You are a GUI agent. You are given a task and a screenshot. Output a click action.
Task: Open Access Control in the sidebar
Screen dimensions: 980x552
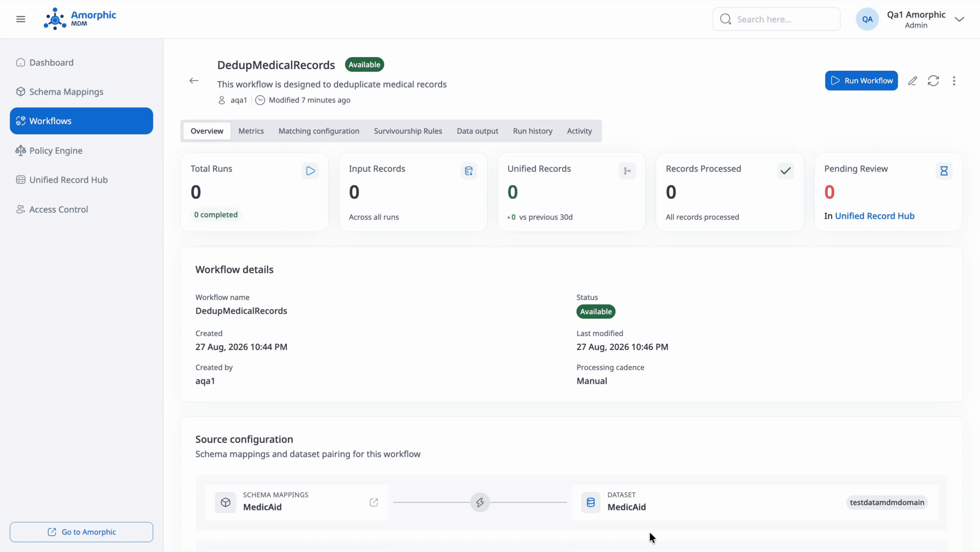coord(81,209)
